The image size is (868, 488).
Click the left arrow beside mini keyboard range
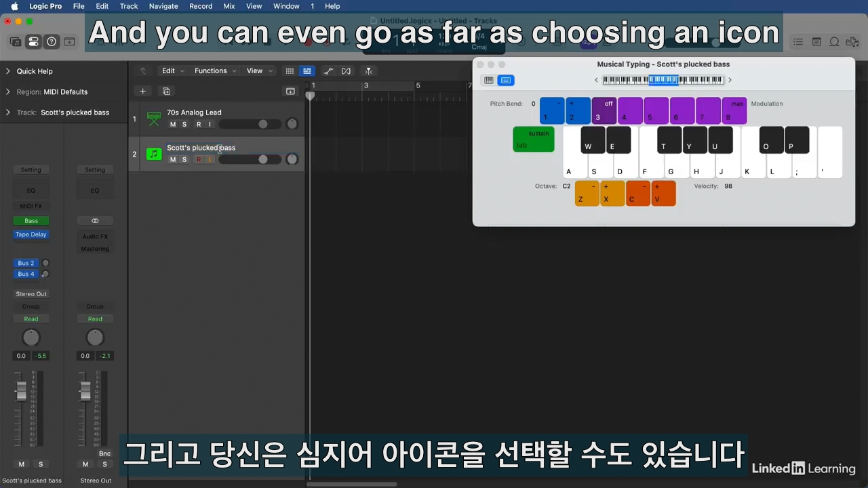click(597, 80)
